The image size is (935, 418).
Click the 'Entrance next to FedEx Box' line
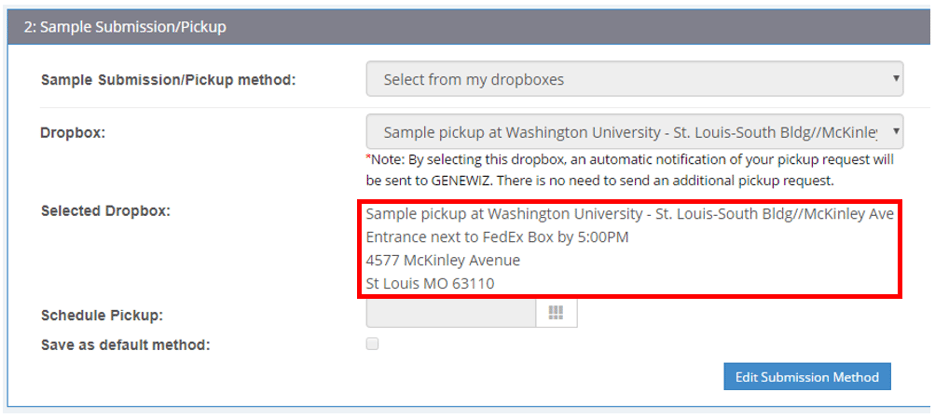point(497,237)
